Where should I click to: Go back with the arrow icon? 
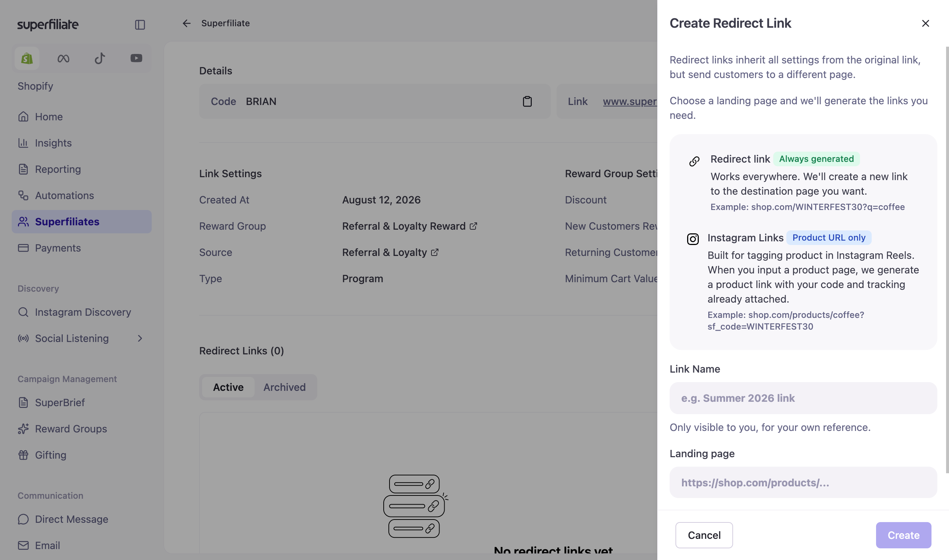click(186, 23)
